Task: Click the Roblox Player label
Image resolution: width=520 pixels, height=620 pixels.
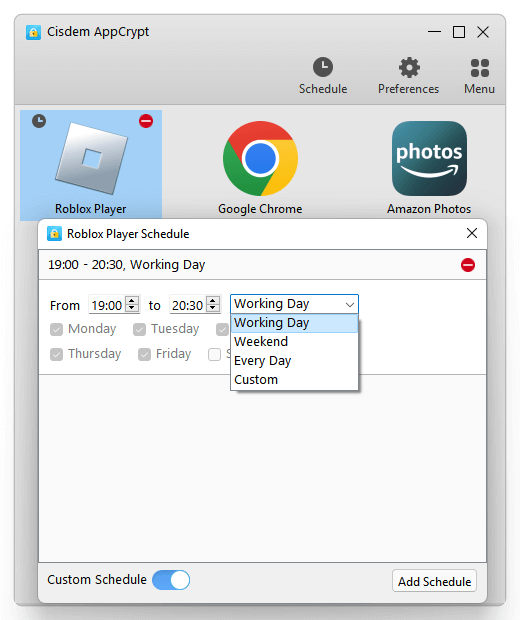Action: point(91,209)
